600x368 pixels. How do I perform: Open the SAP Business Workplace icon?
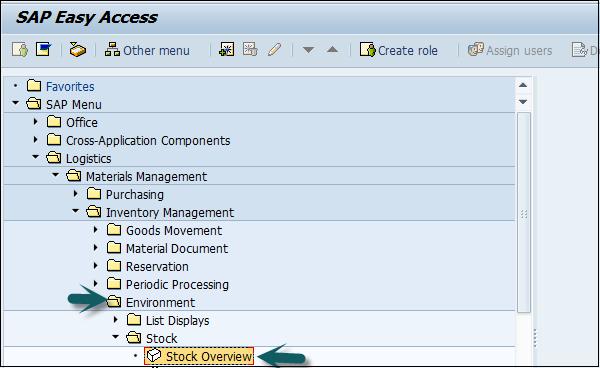pyautogui.click(x=78, y=50)
